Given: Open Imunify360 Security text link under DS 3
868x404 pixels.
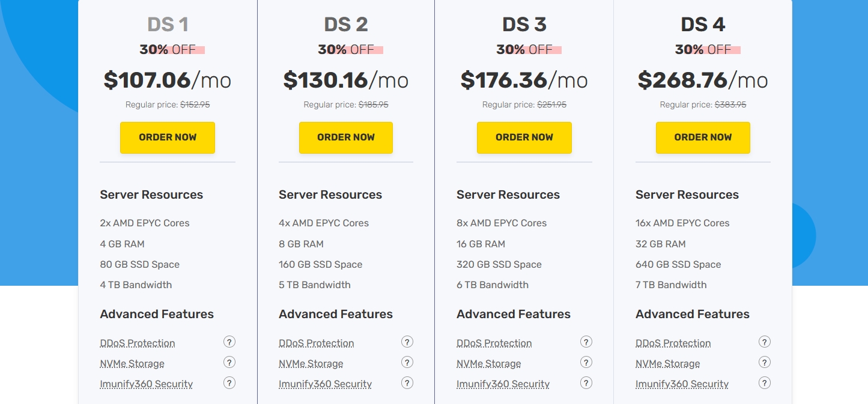Looking at the screenshot, I should point(503,384).
